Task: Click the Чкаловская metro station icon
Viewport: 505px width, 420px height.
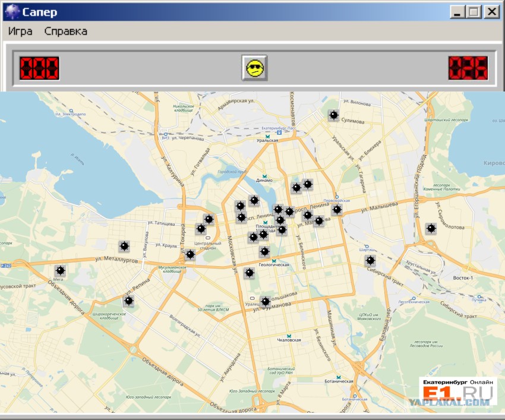Action: click(289, 336)
